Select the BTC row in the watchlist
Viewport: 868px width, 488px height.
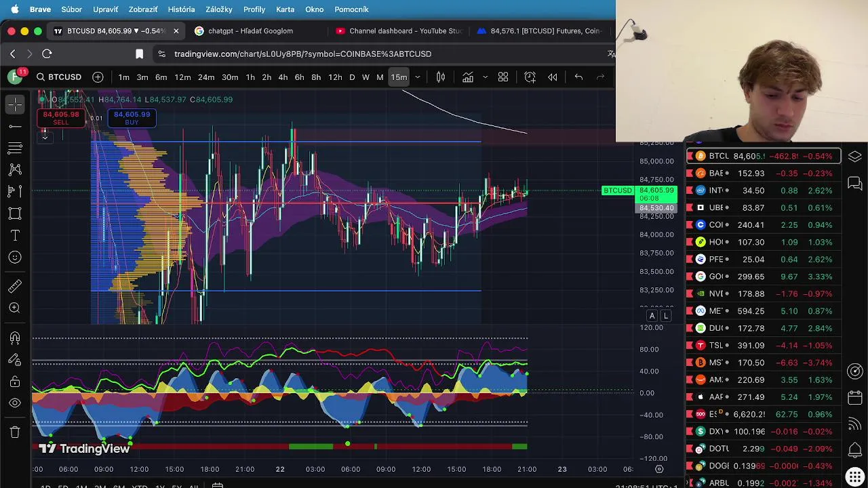point(764,156)
